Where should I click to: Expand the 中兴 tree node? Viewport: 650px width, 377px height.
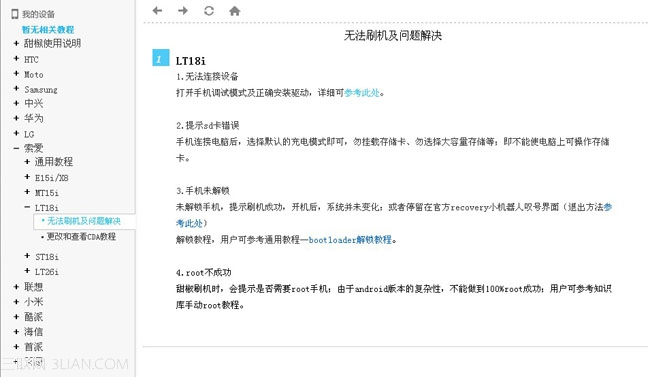pos(16,103)
